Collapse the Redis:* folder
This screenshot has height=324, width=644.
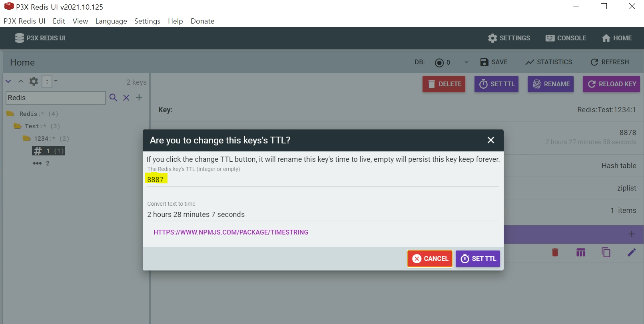pos(32,114)
